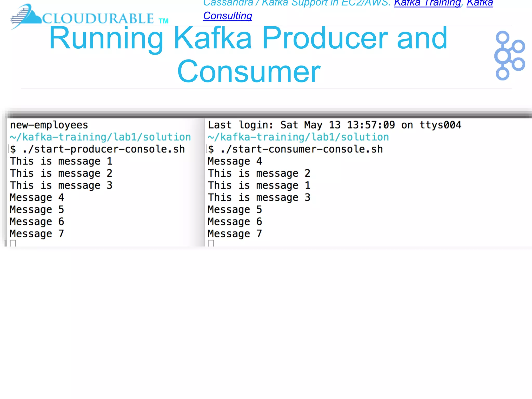Image resolution: width=532 pixels, height=399 pixels.
Task: Click the start-consumer-console.sh command line
Action: pyautogui.click(x=301, y=149)
